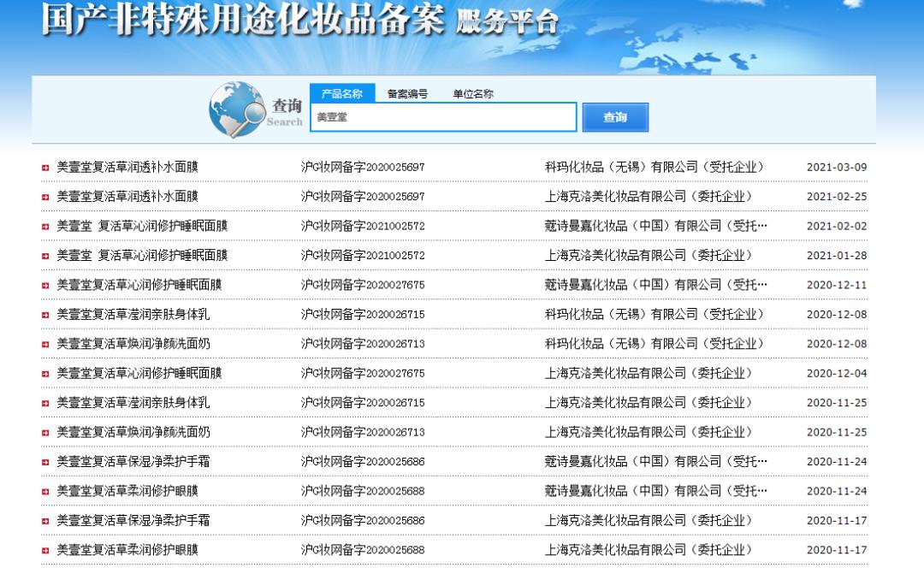
Task: Switch to the 单位名称 tab
Action: tap(473, 94)
